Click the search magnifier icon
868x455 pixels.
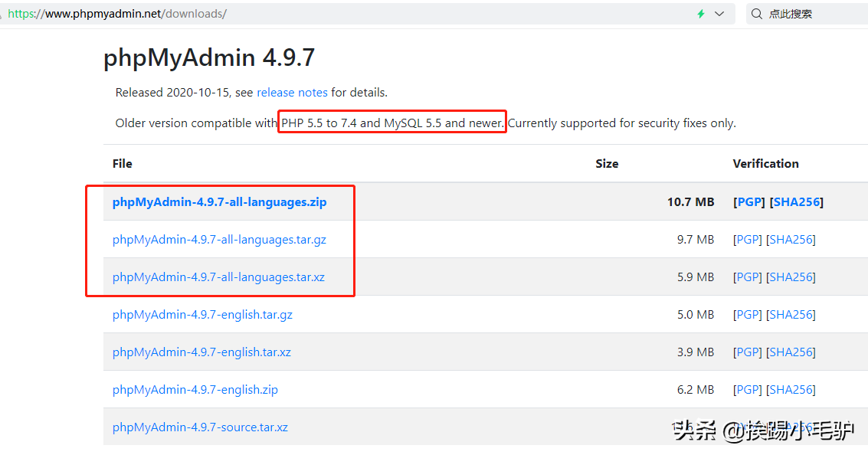757,14
